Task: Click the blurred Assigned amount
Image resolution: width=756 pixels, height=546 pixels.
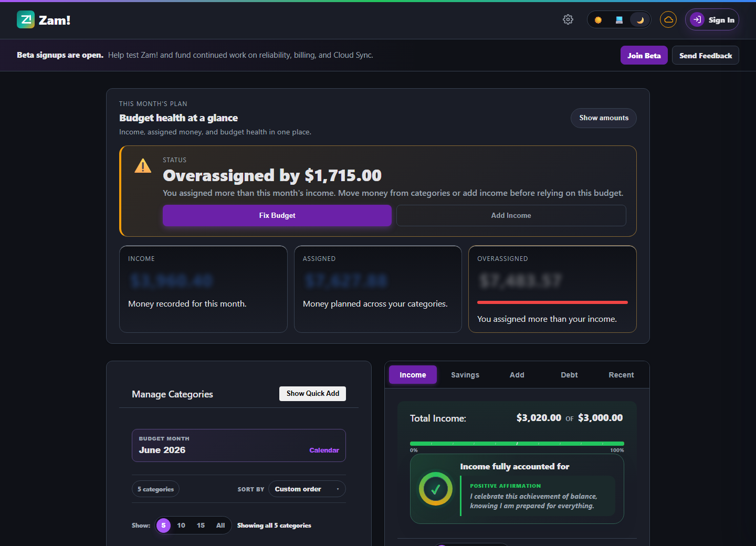Action: pyautogui.click(x=346, y=281)
